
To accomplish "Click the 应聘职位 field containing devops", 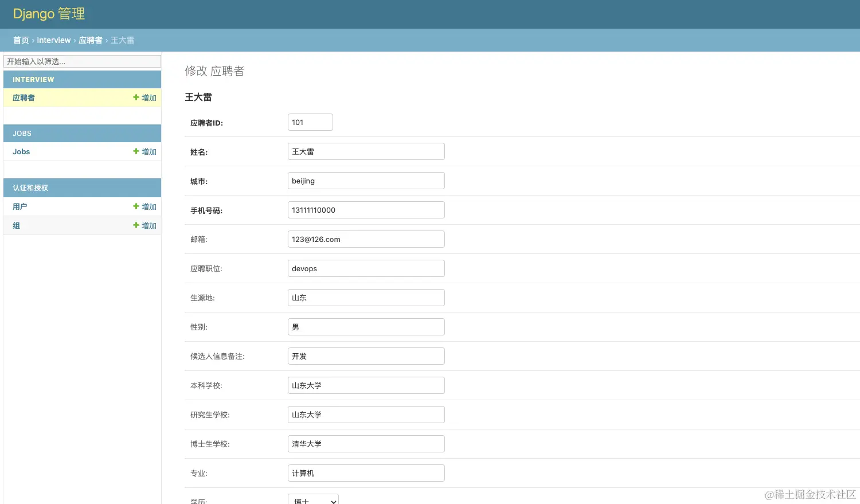I will [x=366, y=268].
